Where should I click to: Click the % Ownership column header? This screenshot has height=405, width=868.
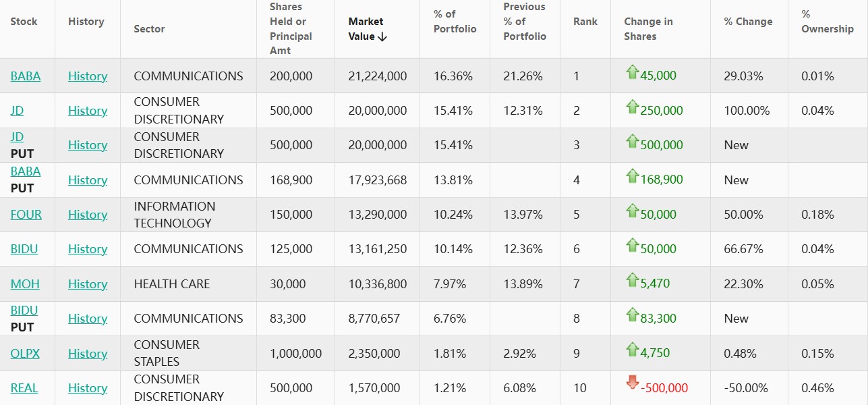point(827,22)
